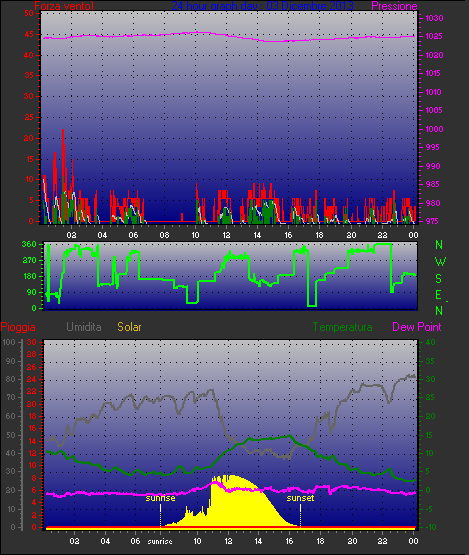Screen dimensions: 469x555
Task: Click the 'sunrise' label on the bottom time axis
Action: [x=160, y=541]
